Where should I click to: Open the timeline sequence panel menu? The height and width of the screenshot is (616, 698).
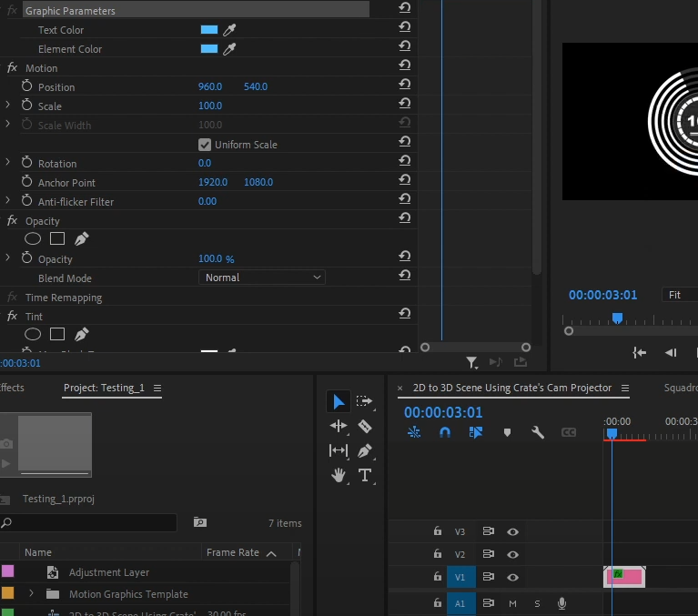coord(625,388)
